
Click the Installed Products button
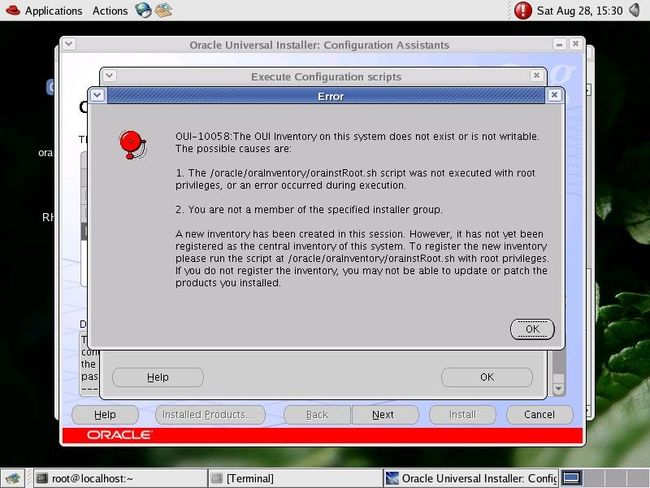(x=210, y=415)
